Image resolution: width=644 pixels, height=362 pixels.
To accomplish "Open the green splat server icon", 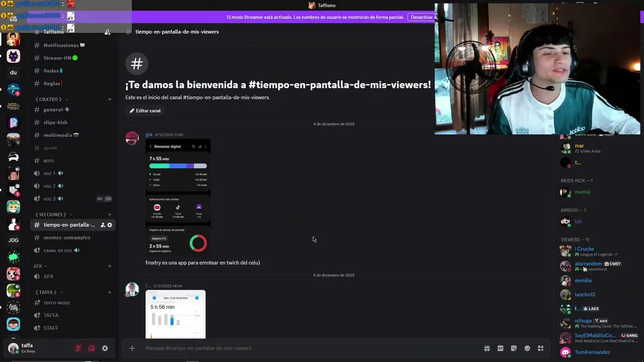I will pyautogui.click(x=13, y=257).
